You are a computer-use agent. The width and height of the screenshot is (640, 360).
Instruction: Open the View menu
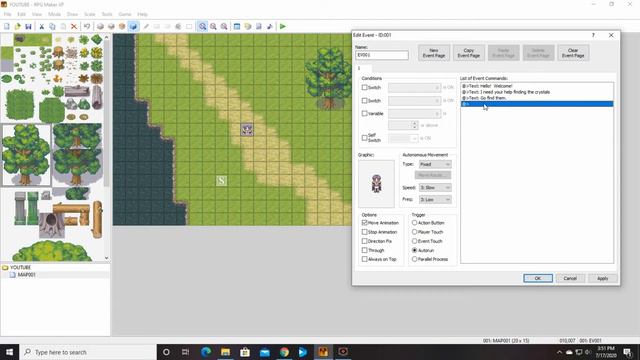(37, 14)
